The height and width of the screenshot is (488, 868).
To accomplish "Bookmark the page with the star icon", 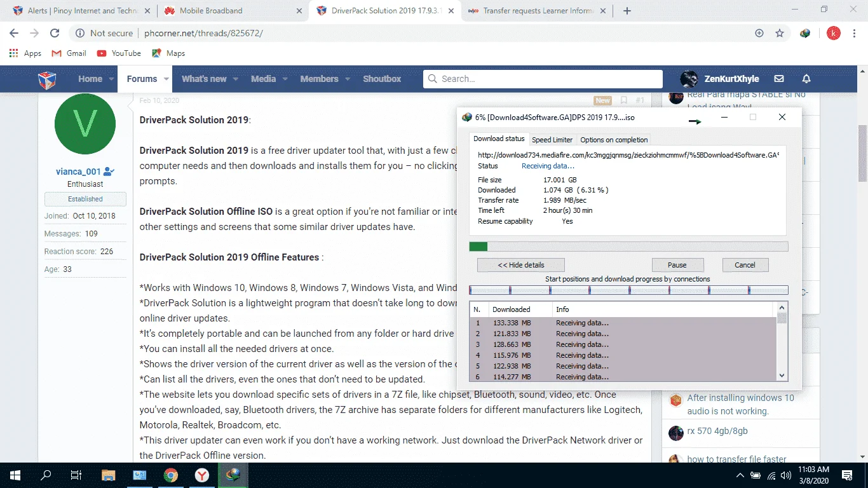I will click(x=780, y=33).
